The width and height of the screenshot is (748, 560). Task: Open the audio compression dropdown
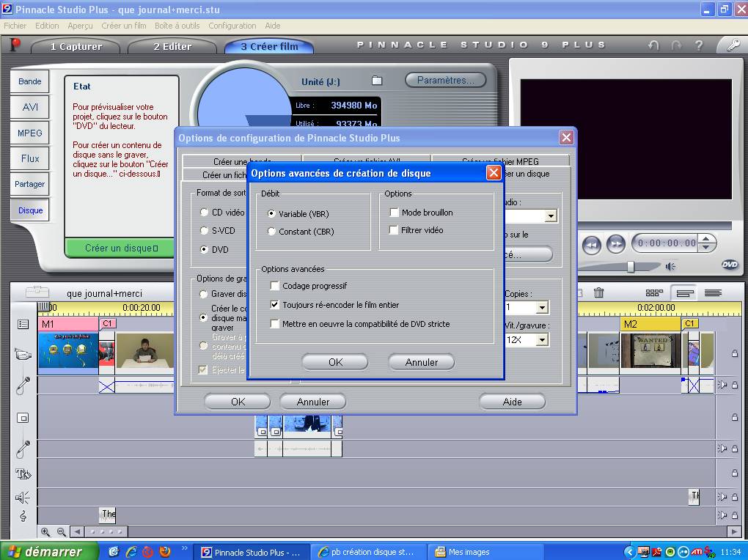pos(551,216)
